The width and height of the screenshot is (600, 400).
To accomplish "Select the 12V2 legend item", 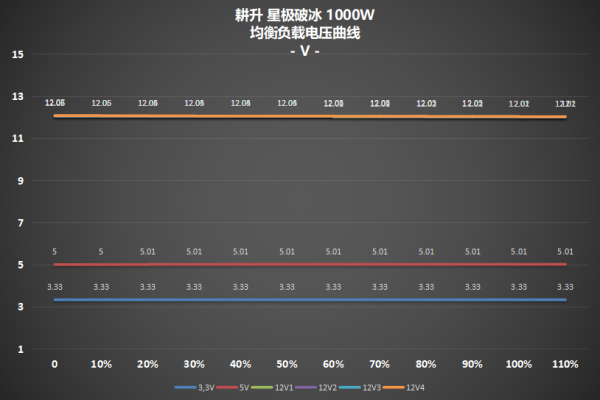I will tap(326, 386).
